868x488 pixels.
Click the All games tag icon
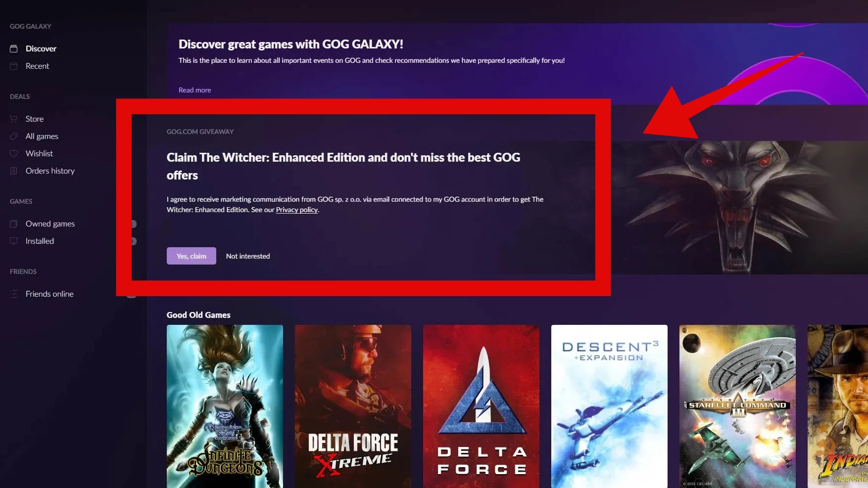point(14,136)
